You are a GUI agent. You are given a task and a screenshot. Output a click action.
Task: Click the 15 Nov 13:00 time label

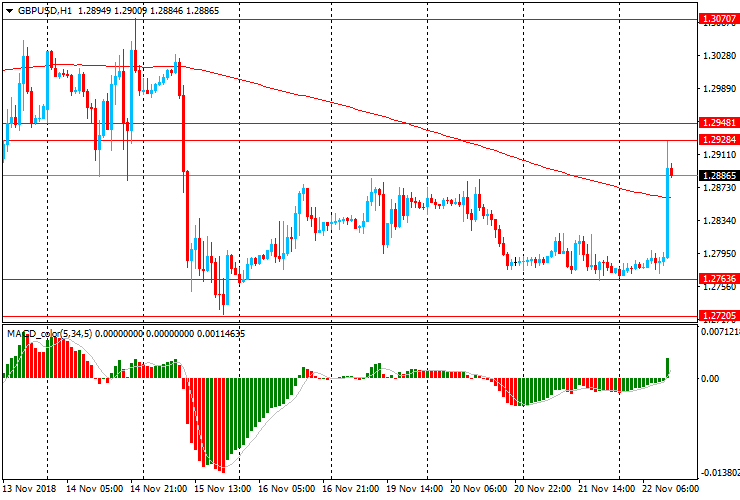click(x=222, y=489)
